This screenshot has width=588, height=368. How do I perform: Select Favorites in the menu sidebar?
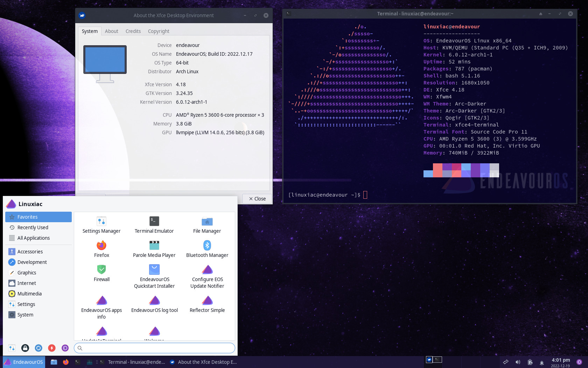(x=38, y=217)
